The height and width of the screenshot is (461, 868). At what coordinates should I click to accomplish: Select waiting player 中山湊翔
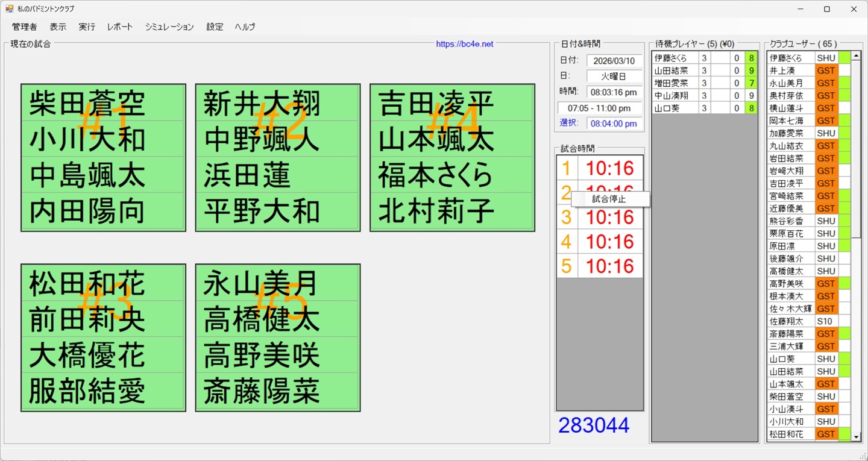pos(676,95)
